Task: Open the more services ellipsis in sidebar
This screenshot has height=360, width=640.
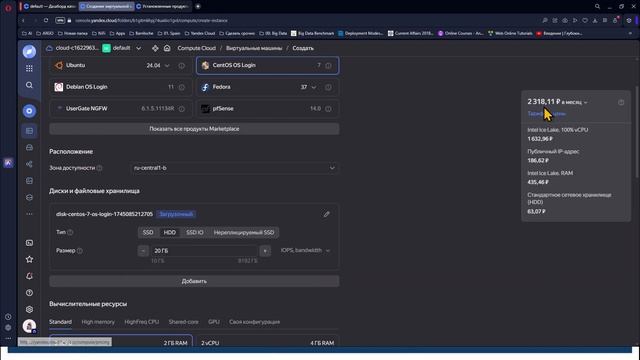Action: [x=29, y=214]
